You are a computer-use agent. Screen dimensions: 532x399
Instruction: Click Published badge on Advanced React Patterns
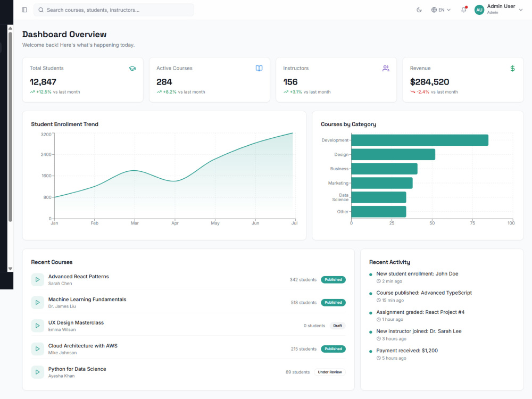click(x=333, y=280)
